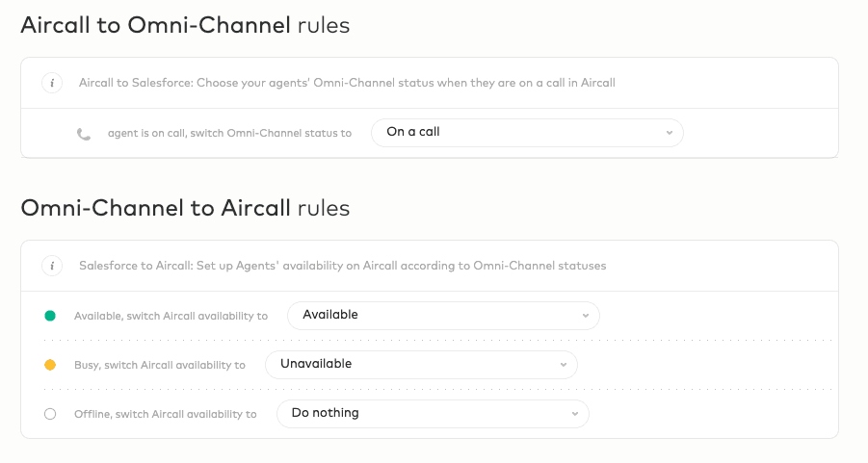Click the info icon beside Aircall to Salesforce
The image size is (868, 463).
pyautogui.click(x=52, y=83)
